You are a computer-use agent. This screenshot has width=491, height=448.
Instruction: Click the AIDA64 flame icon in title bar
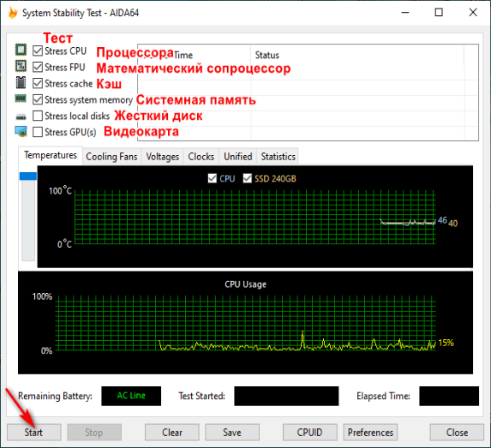13,13
